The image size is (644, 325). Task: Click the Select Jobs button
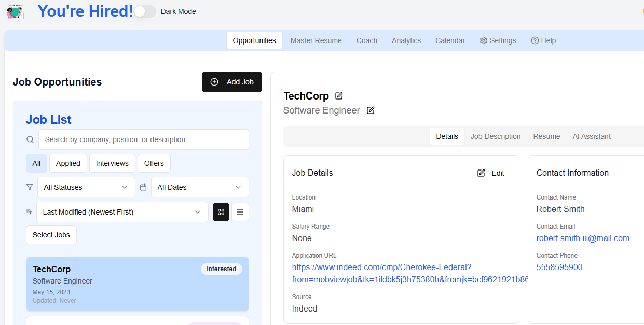coord(51,235)
